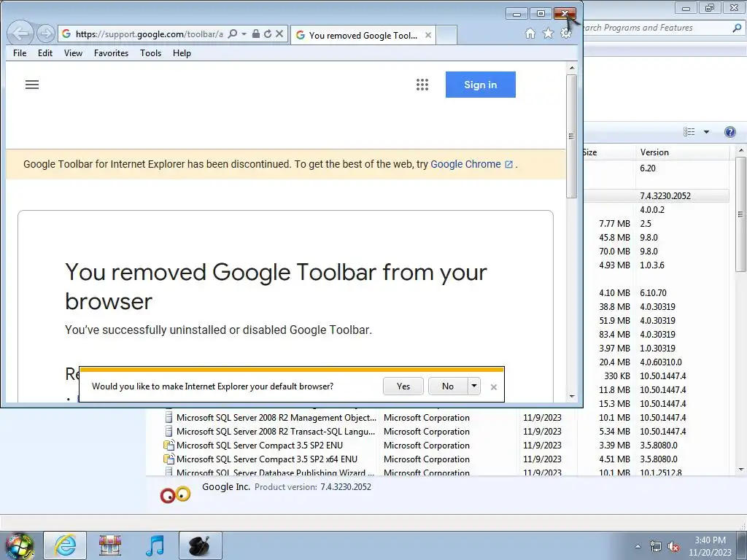This screenshot has width=747, height=560.
Task: Open the Favorites menu
Action: click(111, 52)
